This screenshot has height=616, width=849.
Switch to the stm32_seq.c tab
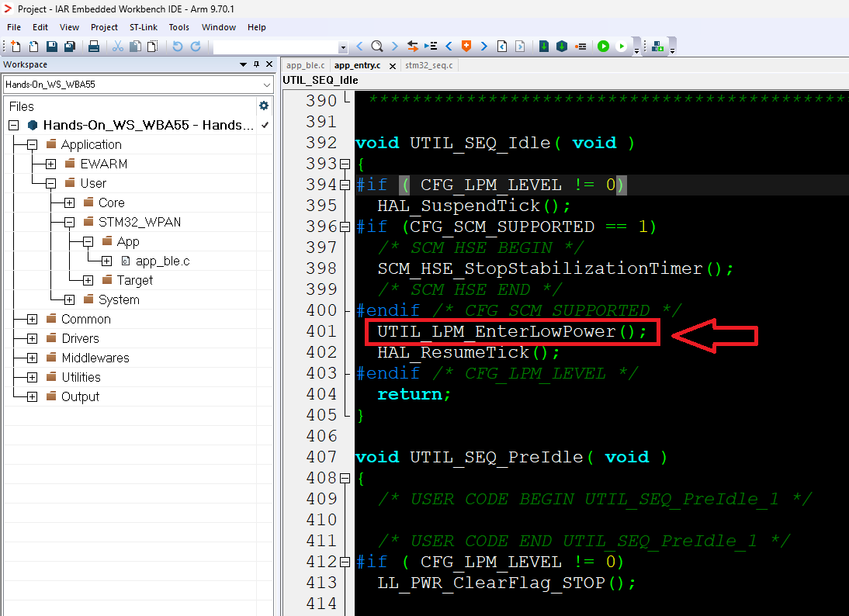pyautogui.click(x=429, y=66)
